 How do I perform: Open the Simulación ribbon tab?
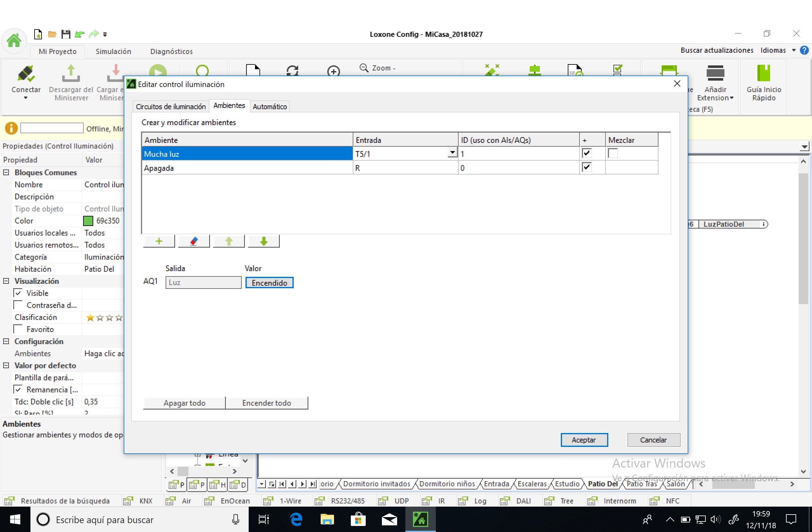[113, 51]
